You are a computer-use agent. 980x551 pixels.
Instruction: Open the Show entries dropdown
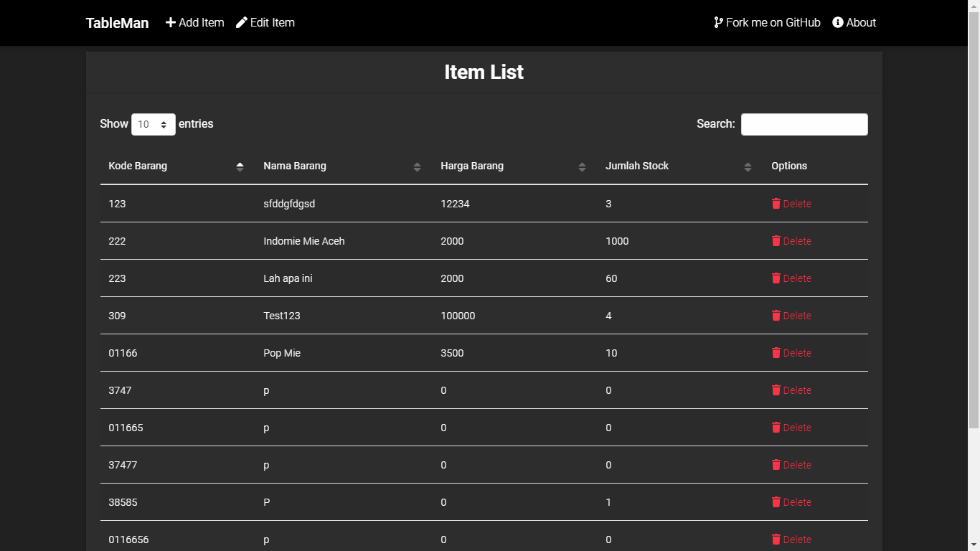tap(153, 123)
